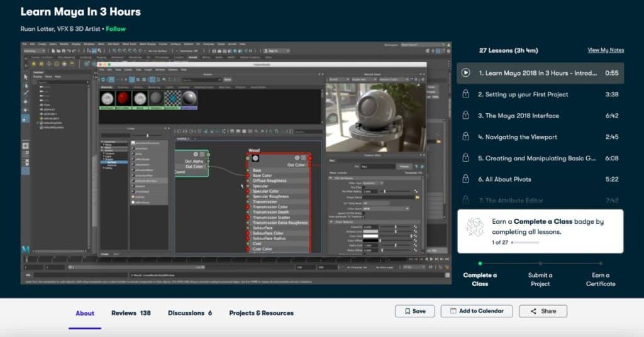
Task: Open the Color Space dropdown in Property Editor
Action: point(386,209)
